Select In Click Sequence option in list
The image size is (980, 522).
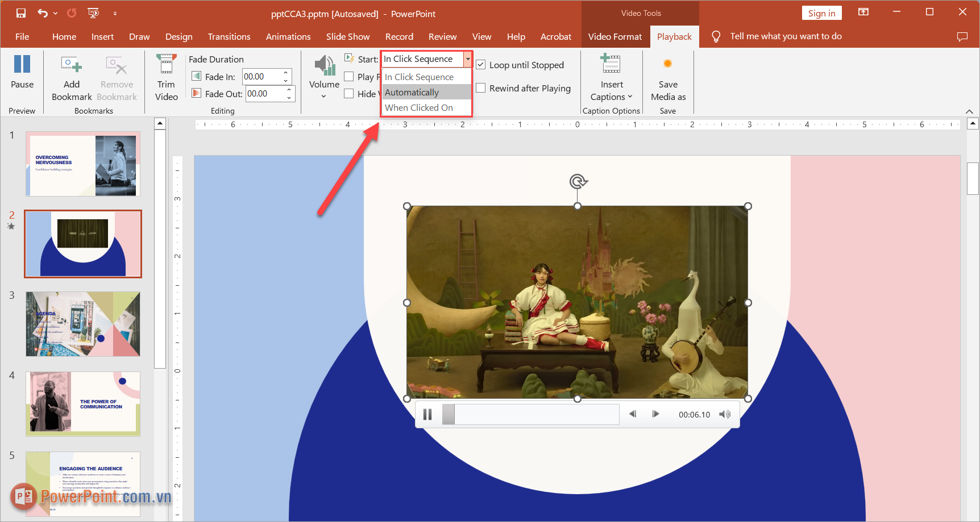(426, 77)
